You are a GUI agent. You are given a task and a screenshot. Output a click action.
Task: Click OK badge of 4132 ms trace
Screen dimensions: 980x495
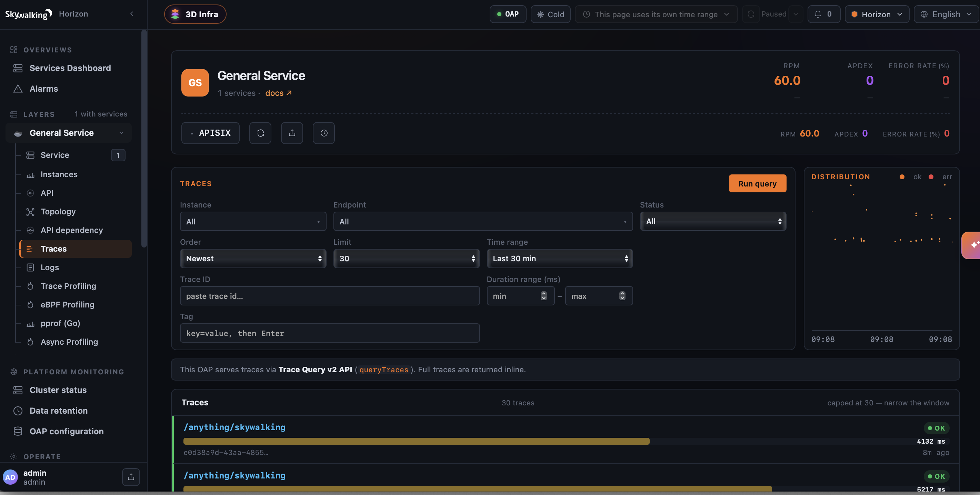pyautogui.click(x=937, y=428)
